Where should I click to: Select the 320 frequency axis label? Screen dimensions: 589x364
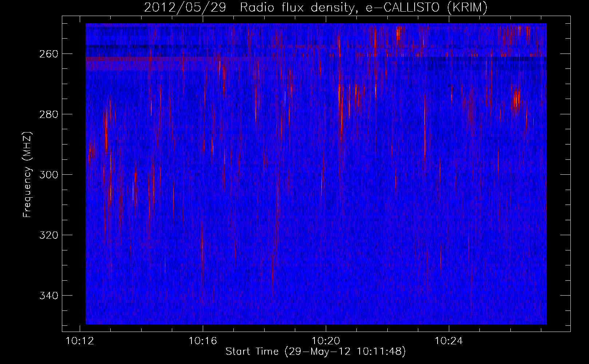point(48,235)
